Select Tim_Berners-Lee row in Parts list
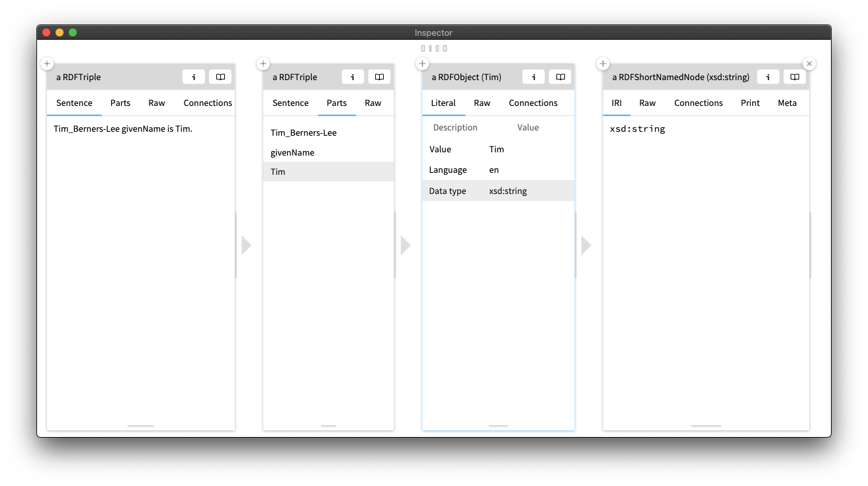The width and height of the screenshot is (868, 486). pyautogui.click(x=329, y=132)
